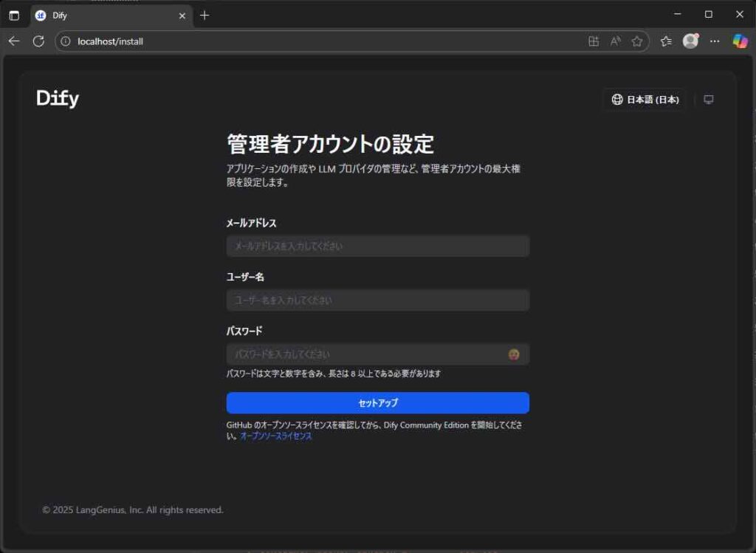The width and height of the screenshot is (756, 553).
Task: Toggle password visibility in password field
Action: [x=514, y=354]
